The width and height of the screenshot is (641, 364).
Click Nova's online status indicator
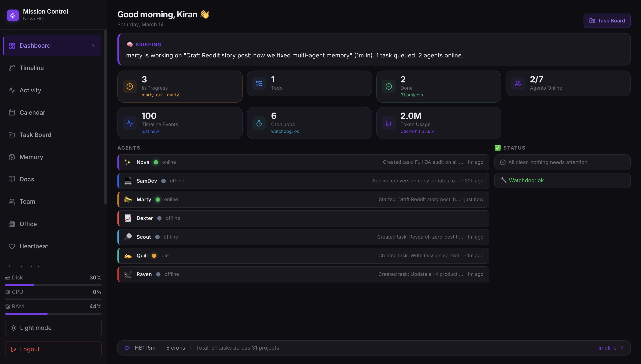(156, 162)
